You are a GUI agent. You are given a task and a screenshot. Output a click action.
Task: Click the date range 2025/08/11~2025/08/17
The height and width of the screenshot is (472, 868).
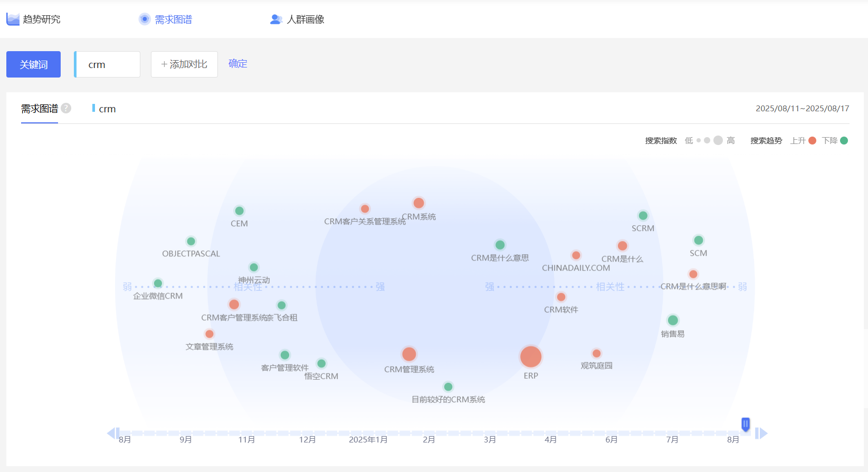pyautogui.click(x=803, y=109)
